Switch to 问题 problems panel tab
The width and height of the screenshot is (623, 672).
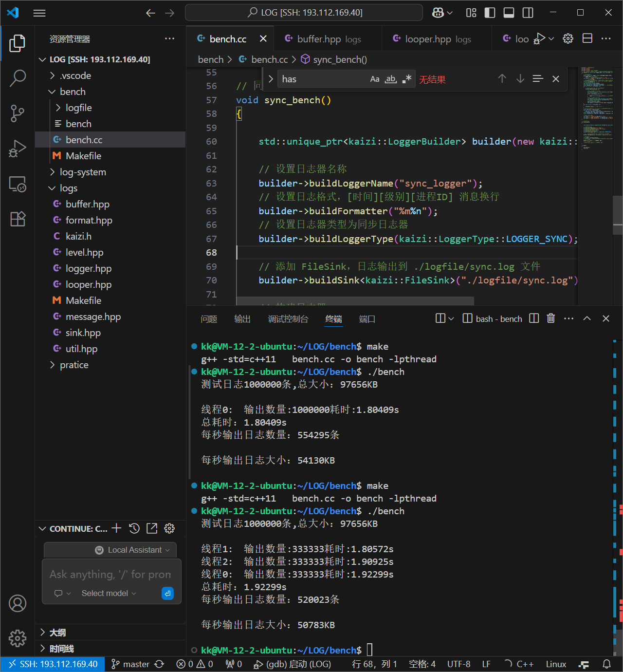209,319
